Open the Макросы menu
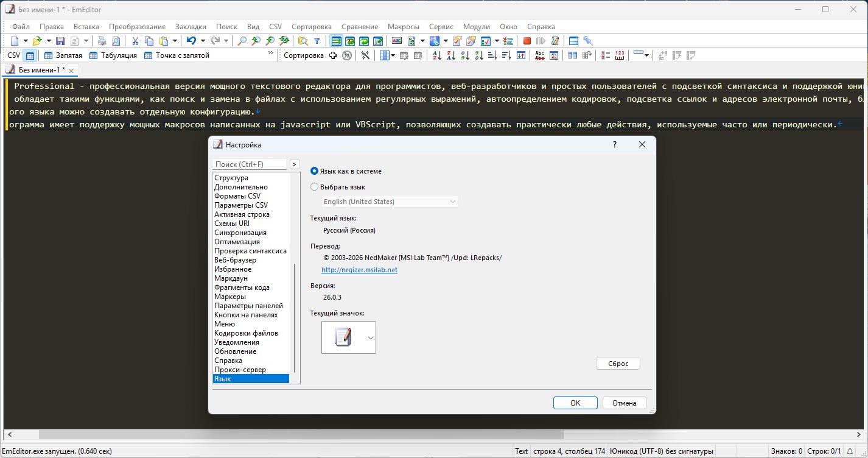Viewport: 868px width, 458px height. (404, 27)
